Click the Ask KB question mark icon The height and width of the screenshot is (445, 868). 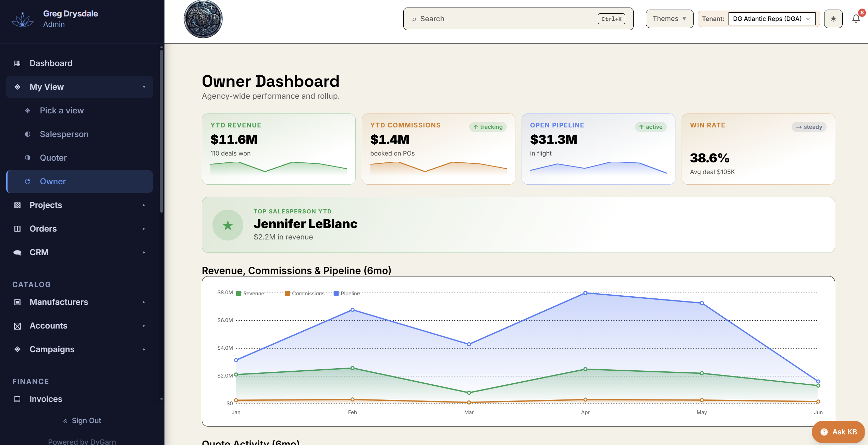824,432
